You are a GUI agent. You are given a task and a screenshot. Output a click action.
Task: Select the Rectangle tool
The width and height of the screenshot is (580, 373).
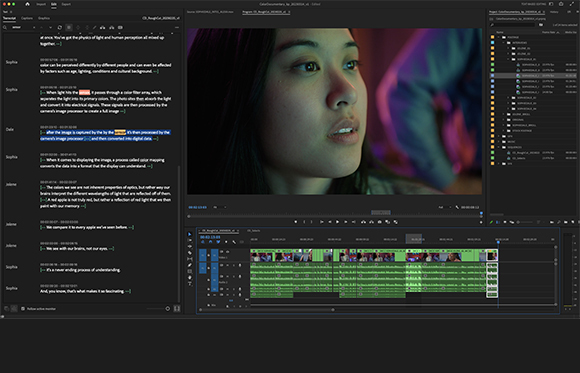coord(190,271)
